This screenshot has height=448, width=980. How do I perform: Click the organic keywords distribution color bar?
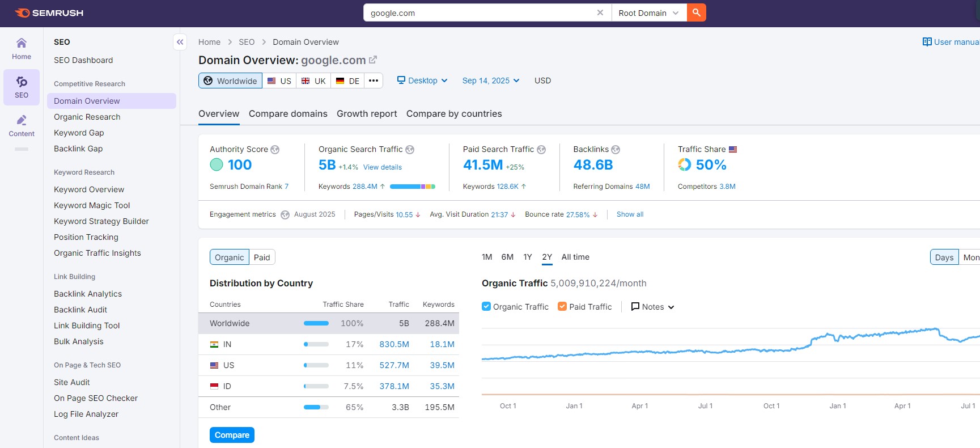(412, 187)
